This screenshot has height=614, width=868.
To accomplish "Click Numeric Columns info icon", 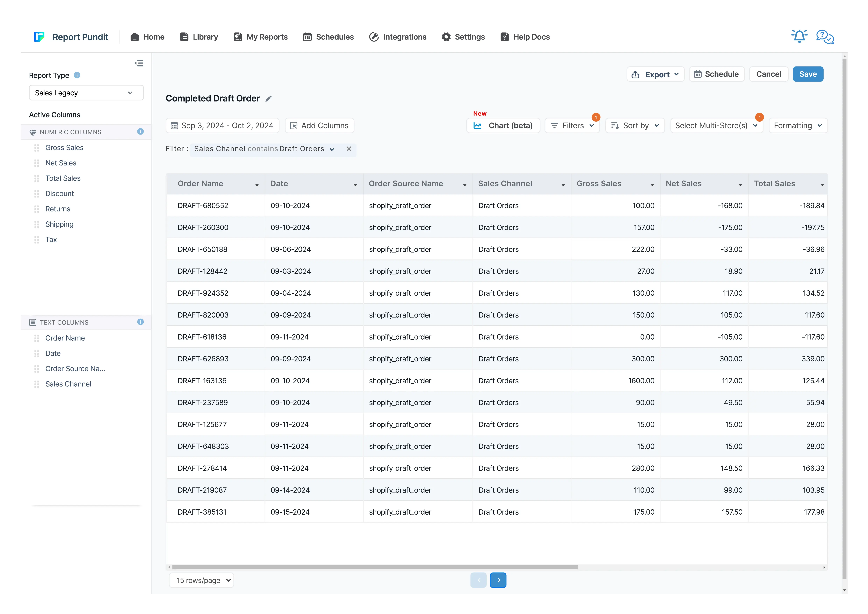I will (x=140, y=132).
